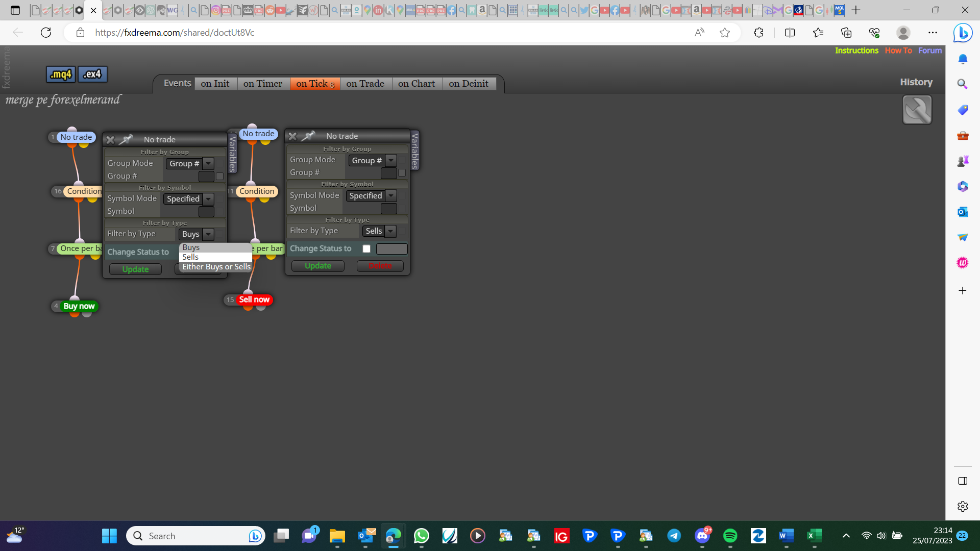Image resolution: width=980 pixels, height=551 pixels.
Task: Click Symbol input in left panel
Action: coord(206,212)
